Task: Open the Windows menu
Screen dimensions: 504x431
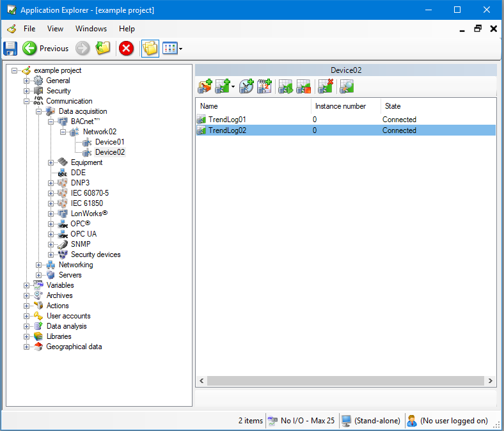Action: click(91, 29)
